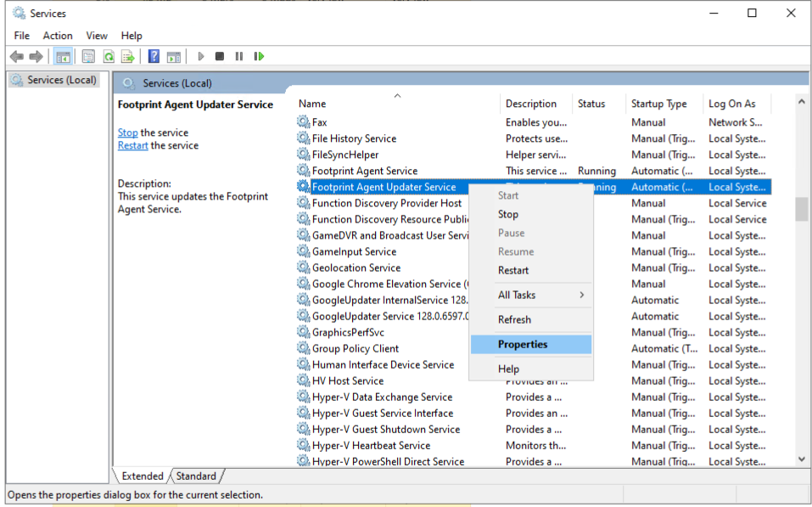Open the Action menu
812x507 pixels.
pos(58,36)
